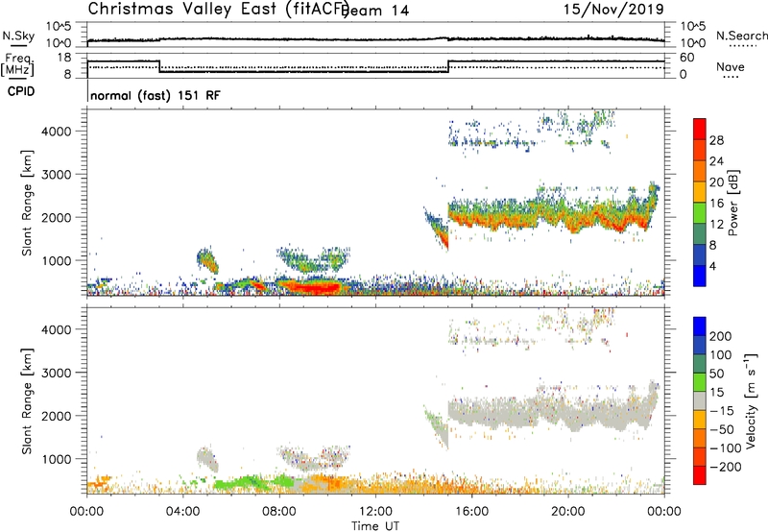Click the date 15/Nov/2019
This screenshot has width=768, height=532.
[613, 9]
